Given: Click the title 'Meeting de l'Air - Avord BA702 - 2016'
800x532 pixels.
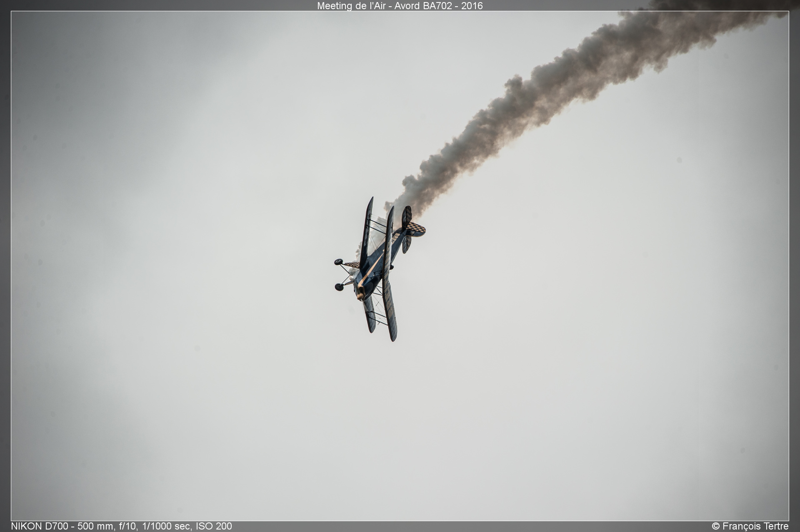Looking at the screenshot, I should (x=400, y=5).
